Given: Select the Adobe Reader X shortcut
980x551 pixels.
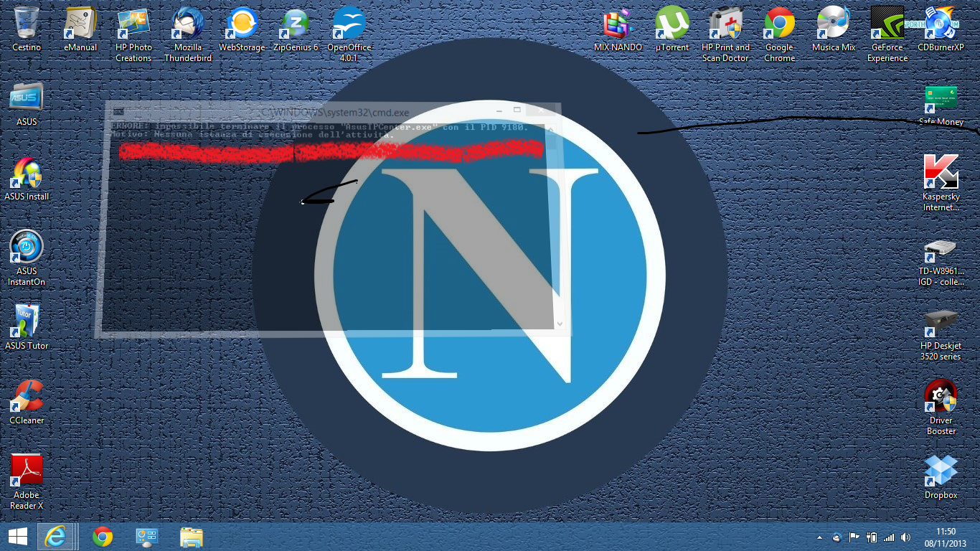Looking at the screenshot, I should point(27,482).
